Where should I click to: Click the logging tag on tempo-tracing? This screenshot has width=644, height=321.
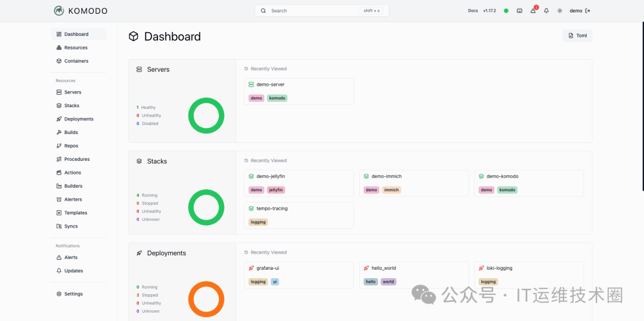(x=258, y=222)
